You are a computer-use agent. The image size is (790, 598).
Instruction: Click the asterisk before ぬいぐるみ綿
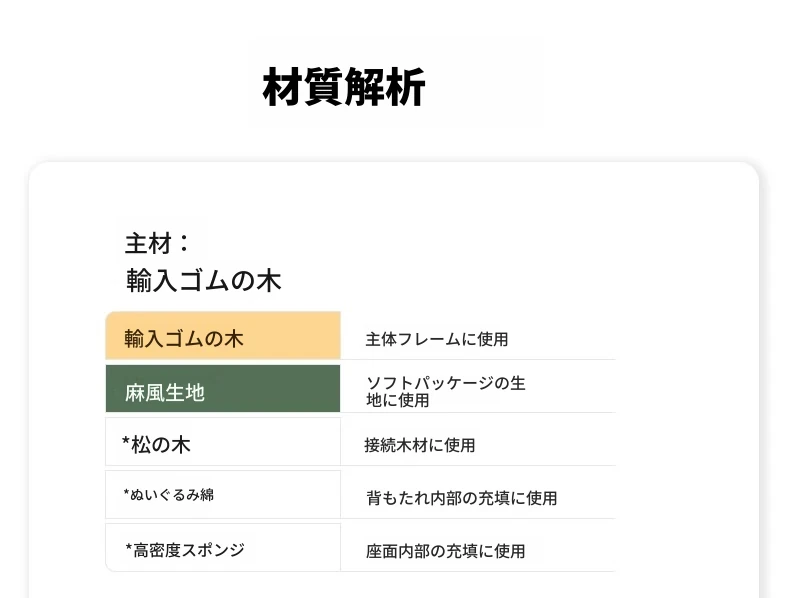click(127, 492)
